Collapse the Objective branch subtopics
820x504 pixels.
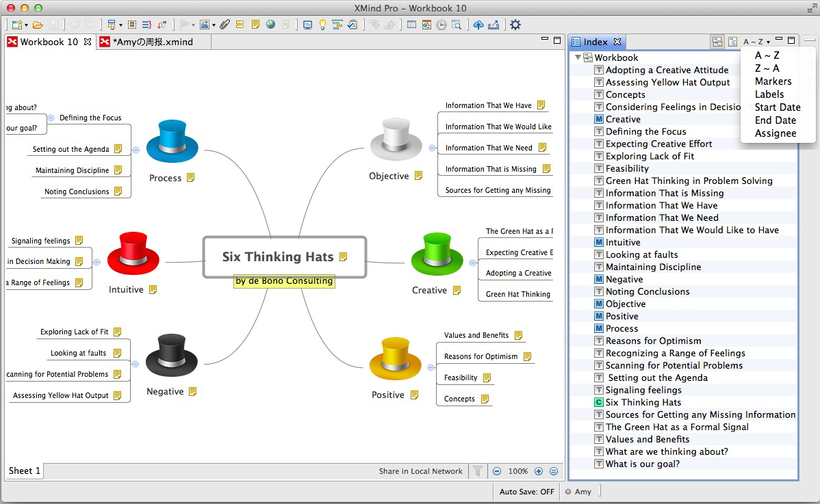click(432, 148)
